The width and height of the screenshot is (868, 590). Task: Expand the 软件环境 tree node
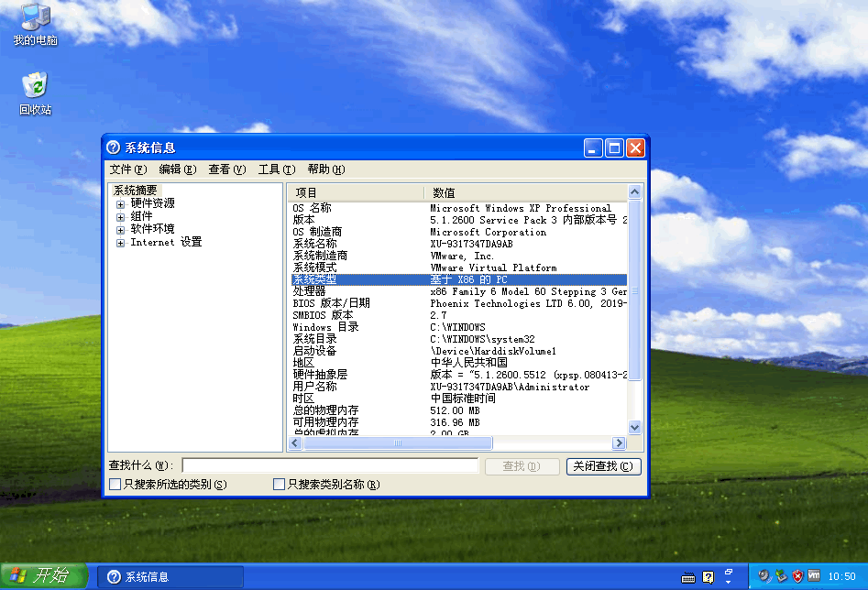pyautogui.click(x=121, y=230)
